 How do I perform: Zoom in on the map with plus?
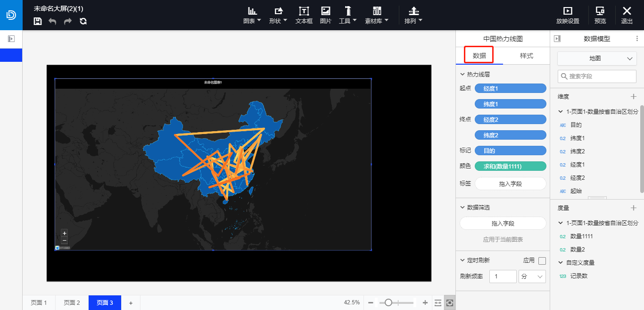65,233
